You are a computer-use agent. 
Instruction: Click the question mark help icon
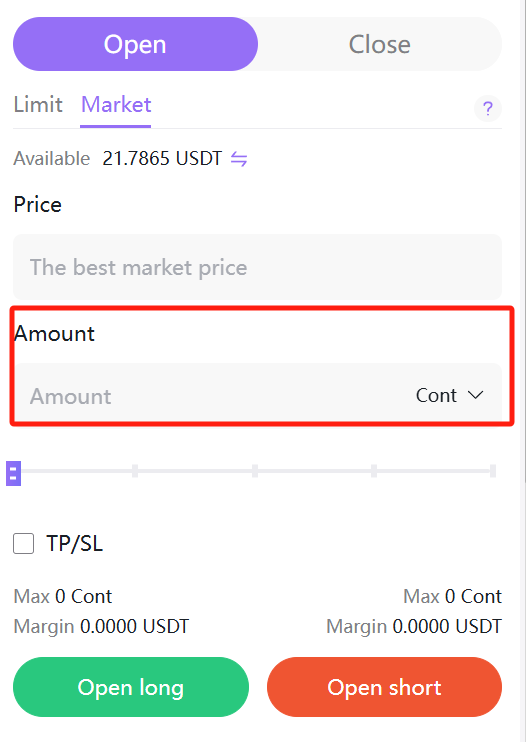[x=488, y=108]
